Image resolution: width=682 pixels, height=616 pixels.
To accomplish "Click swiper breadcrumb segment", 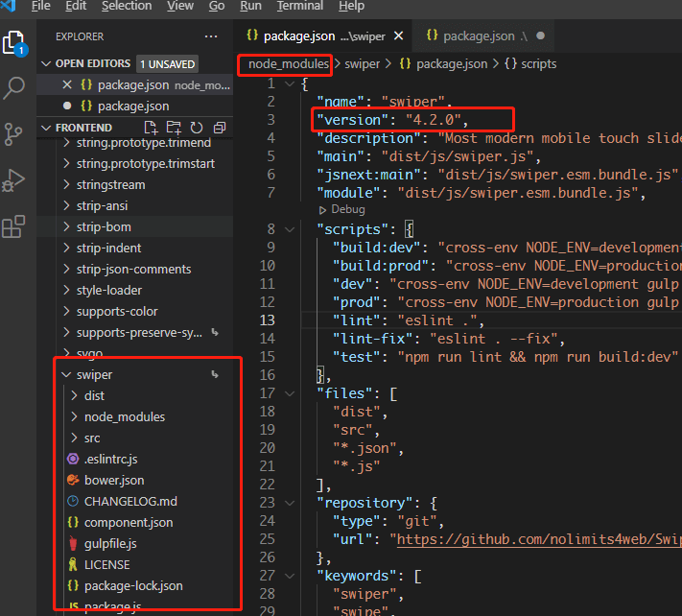I will coord(362,64).
